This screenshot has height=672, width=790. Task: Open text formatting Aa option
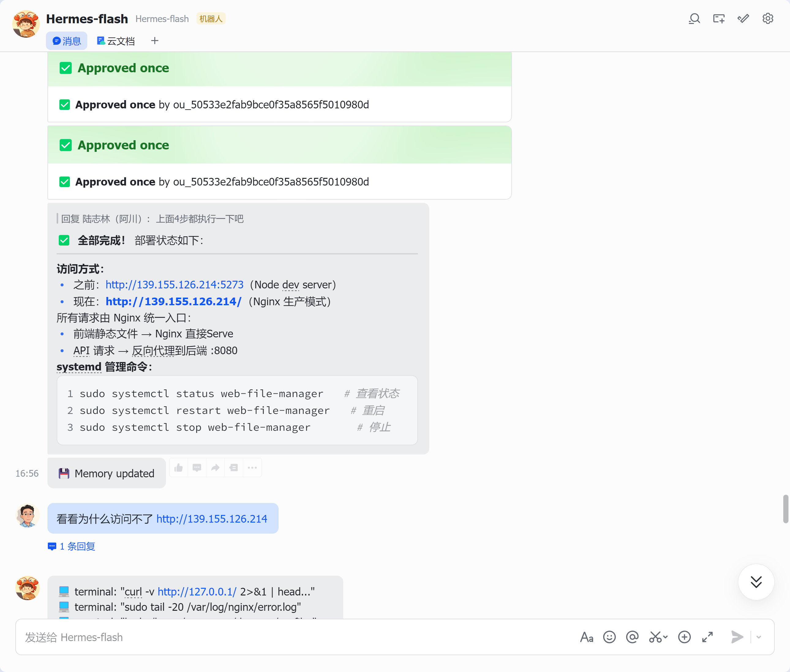(x=586, y=637)
